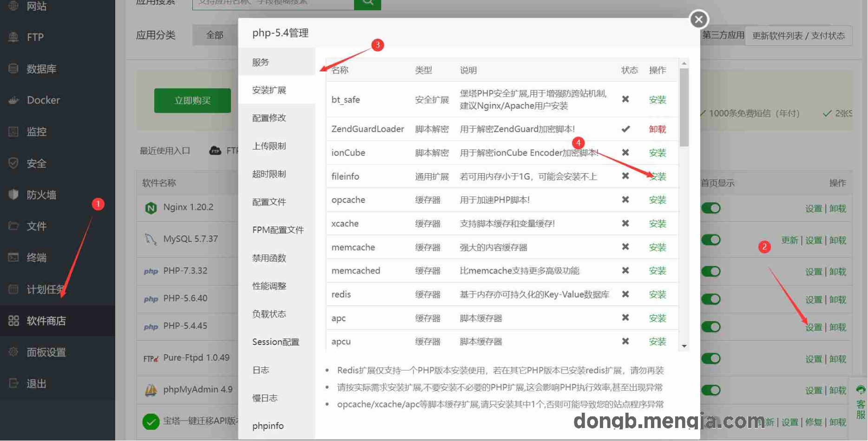868x441 pixels.
Task: Toggle homepage display for Pure-Ftpd
Action: 711,358
